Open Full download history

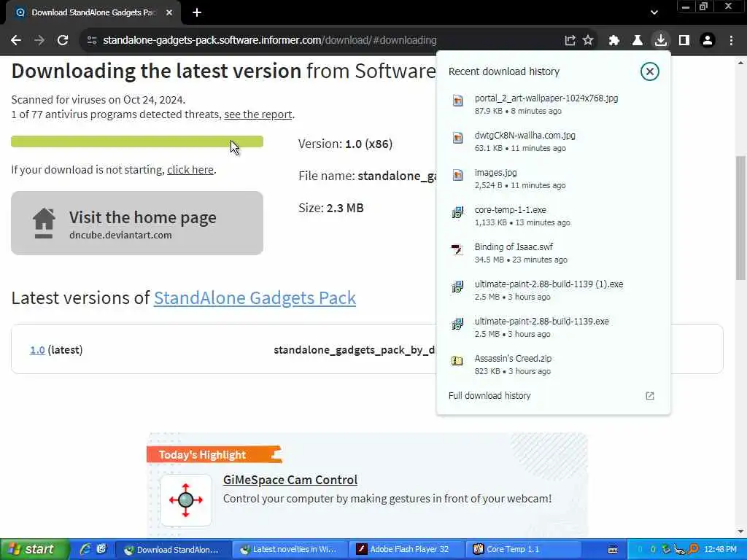(489, 396)
